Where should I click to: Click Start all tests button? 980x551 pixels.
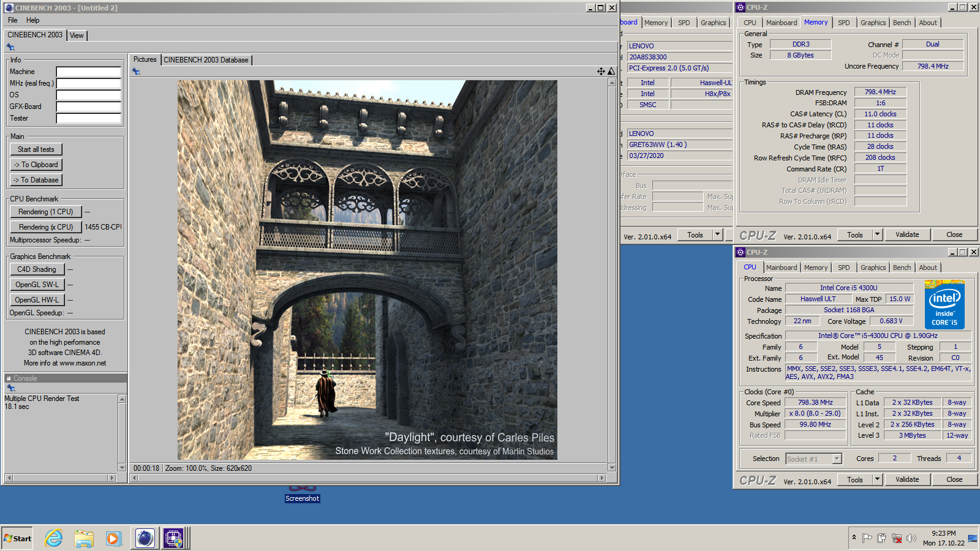point(36,149)
